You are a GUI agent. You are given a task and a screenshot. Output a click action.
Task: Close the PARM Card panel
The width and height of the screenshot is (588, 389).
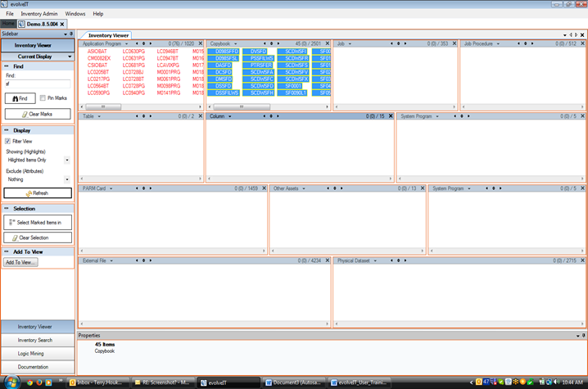click(264, 188)
